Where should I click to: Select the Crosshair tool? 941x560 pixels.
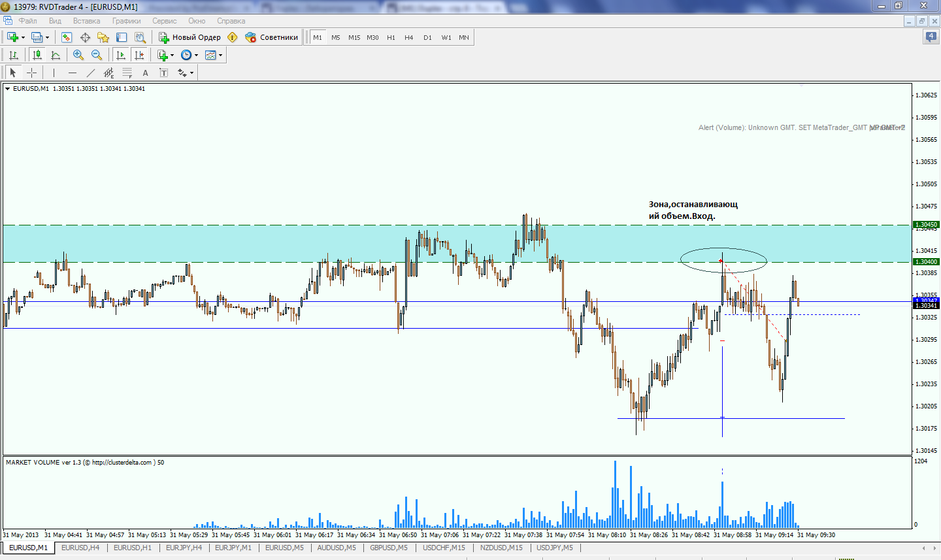[31, 73]
